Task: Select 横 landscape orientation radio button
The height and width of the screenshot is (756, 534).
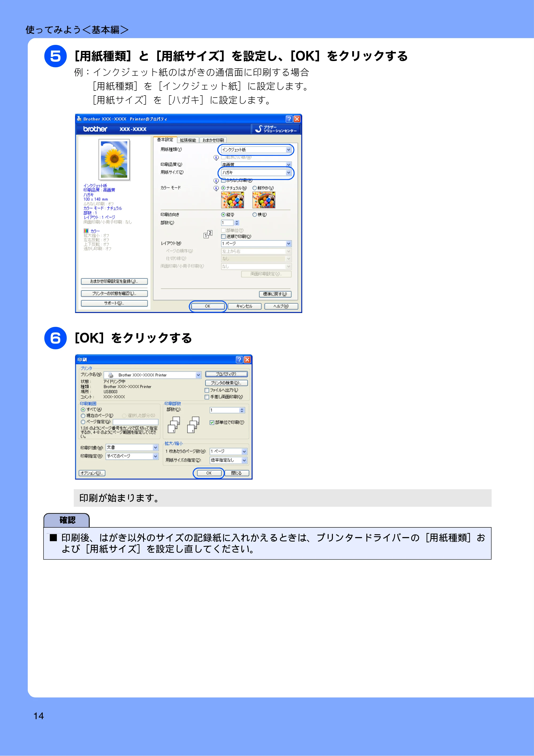Action: point(254,215)
